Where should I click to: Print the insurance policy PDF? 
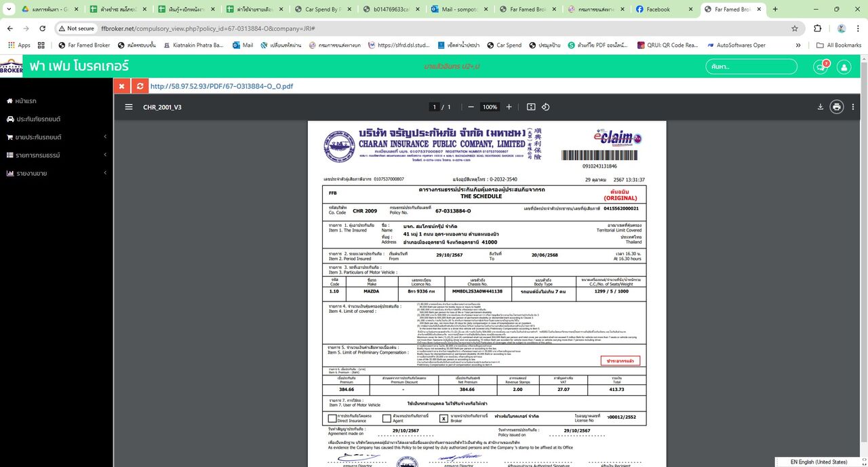[x=837, y=107]
